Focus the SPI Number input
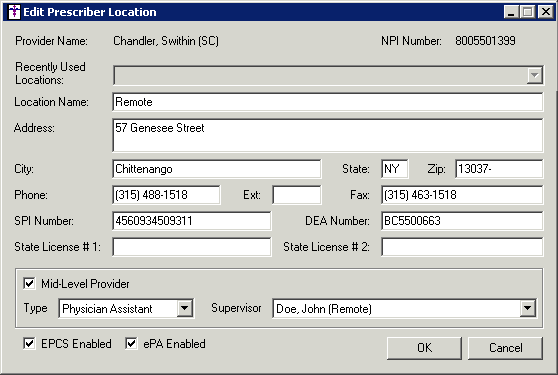 192,221
